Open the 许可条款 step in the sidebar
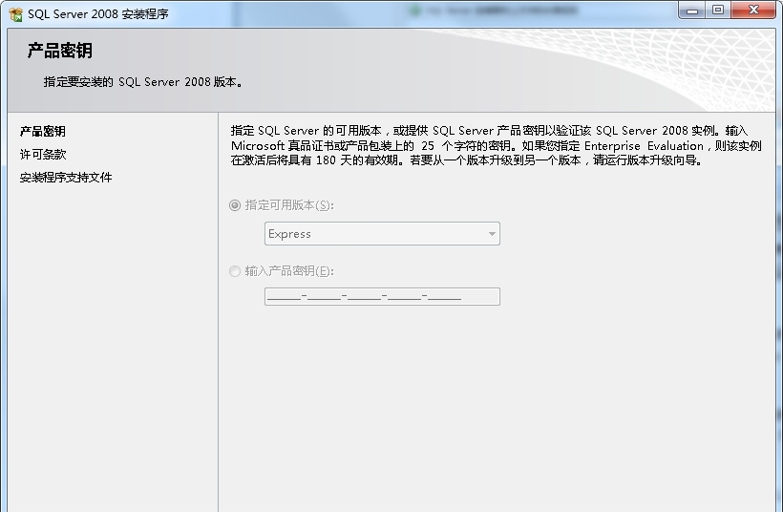Screen dimensions: 783x532 coord(43,155)
